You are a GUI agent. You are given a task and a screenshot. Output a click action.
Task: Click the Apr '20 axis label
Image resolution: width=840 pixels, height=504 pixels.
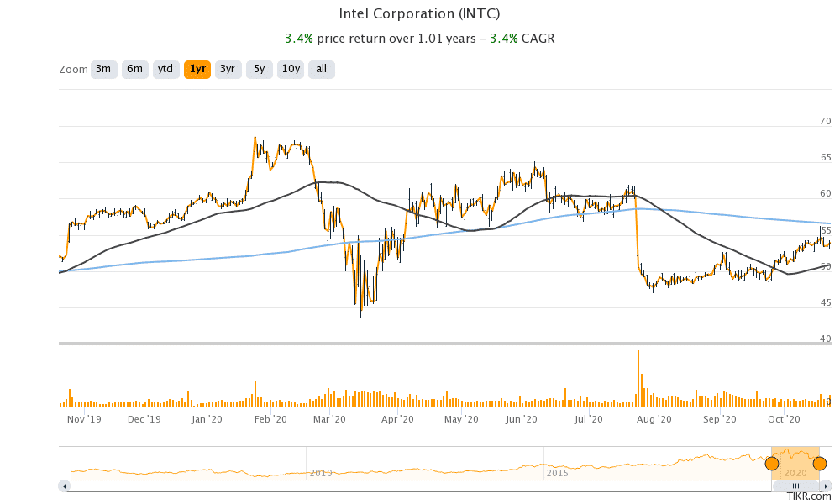click(x=397, y=419)
